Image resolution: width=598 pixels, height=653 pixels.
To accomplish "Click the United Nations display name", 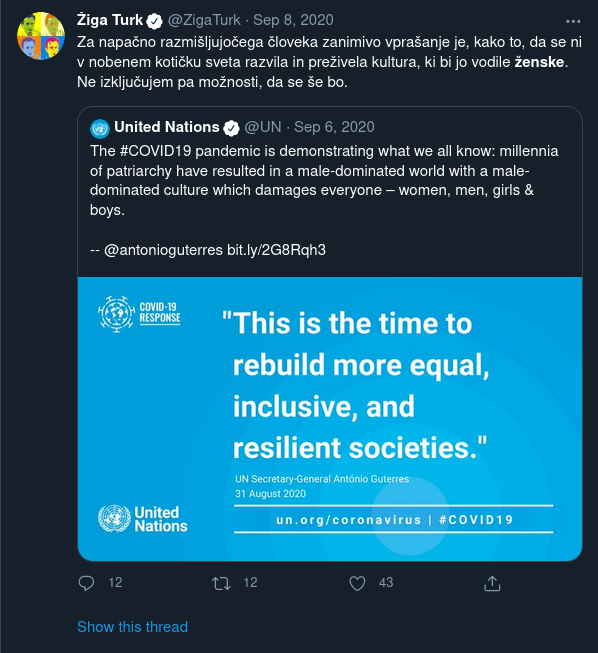I will pos(167,127).
